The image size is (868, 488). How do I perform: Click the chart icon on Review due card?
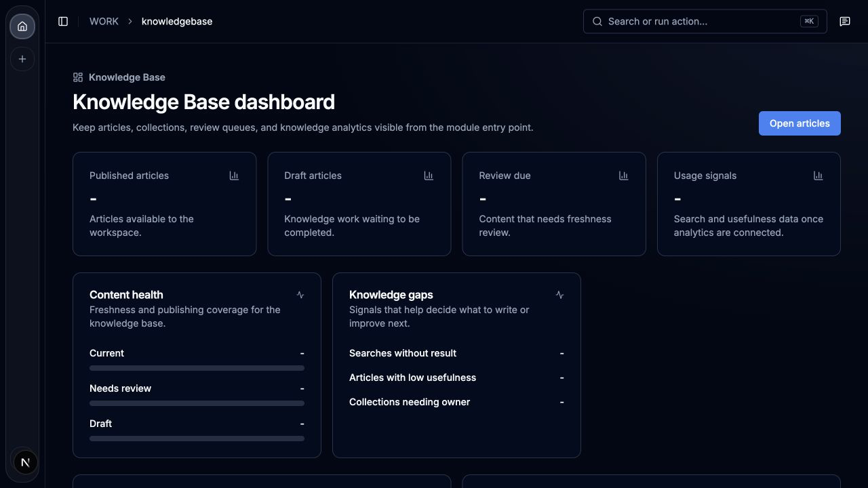pyautogui.click(x=623, y=176)
